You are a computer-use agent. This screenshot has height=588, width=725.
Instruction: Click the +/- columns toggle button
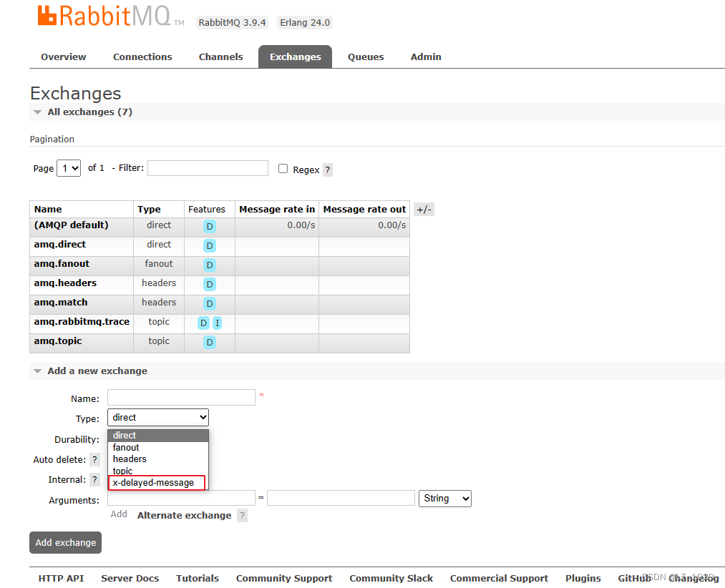(424, 210)
